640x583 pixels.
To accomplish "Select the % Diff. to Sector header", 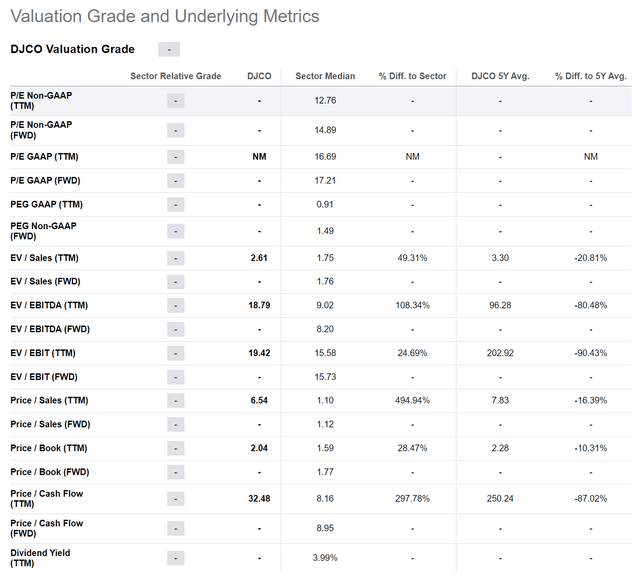I will pyautogui.click(x=412, y=76).
